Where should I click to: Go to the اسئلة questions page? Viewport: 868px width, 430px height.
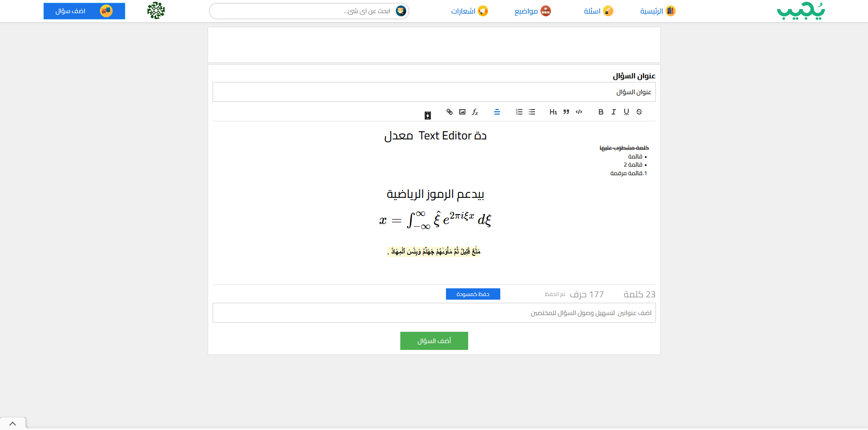(x=598, y=11)
